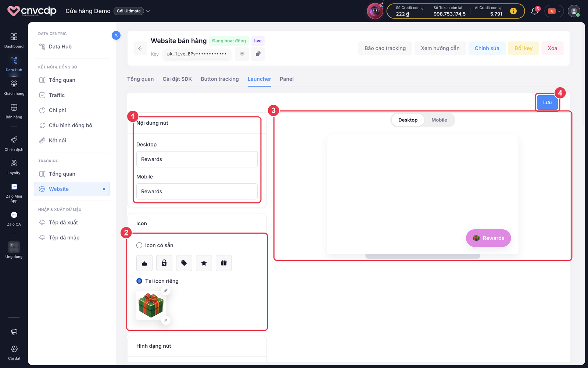This screenshot has height=368, width=588.
Task: Click the credit info icon
Action: click(x=513, y=11)
